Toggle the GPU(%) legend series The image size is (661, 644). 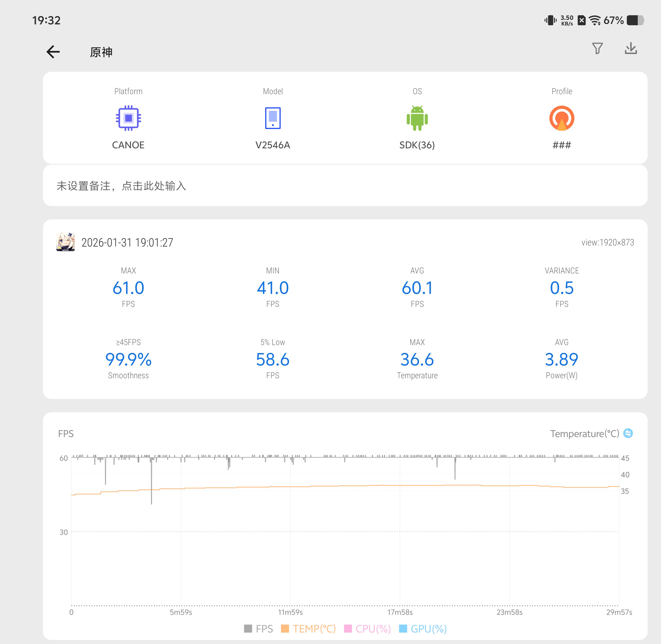tap(423, 629)
